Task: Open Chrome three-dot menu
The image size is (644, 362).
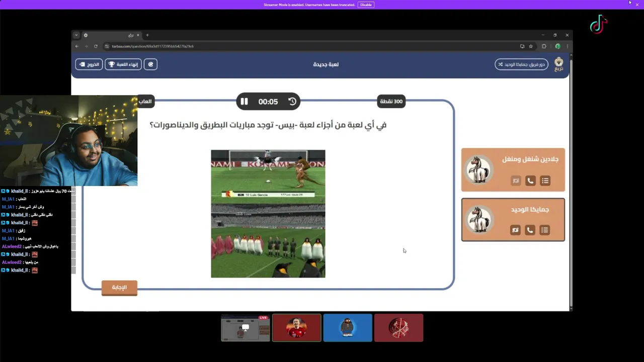Action: [x=568, y=46]
